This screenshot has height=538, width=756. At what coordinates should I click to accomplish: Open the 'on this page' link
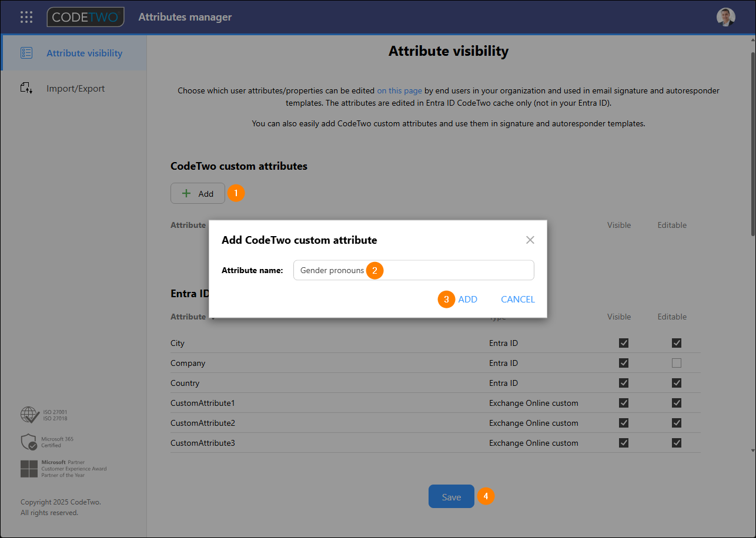(399, 90)
